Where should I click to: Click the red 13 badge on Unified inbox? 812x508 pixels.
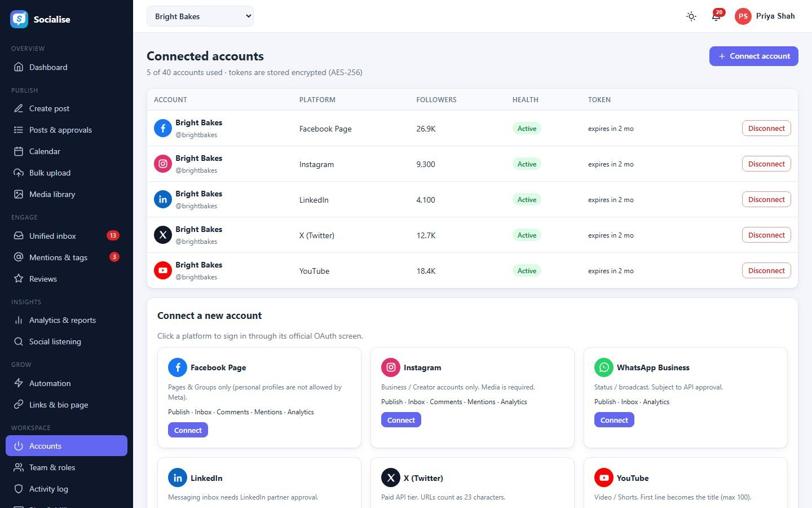[113, 235]
